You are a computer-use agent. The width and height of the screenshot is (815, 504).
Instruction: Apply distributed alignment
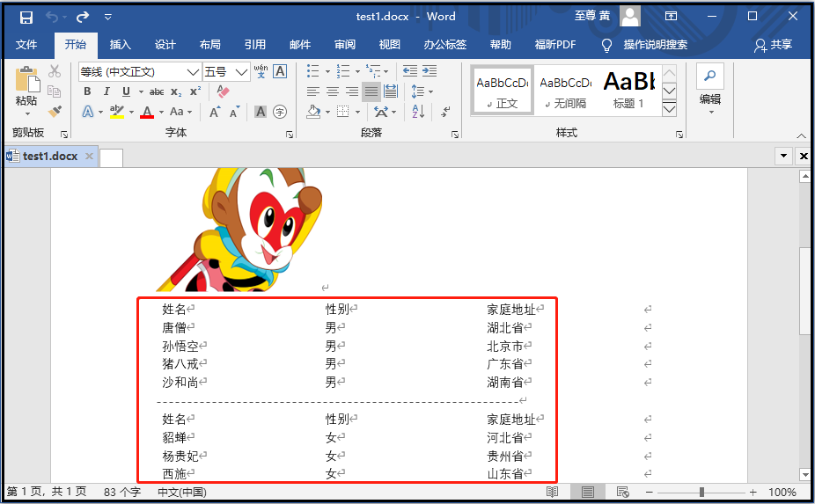click(391, 92)
